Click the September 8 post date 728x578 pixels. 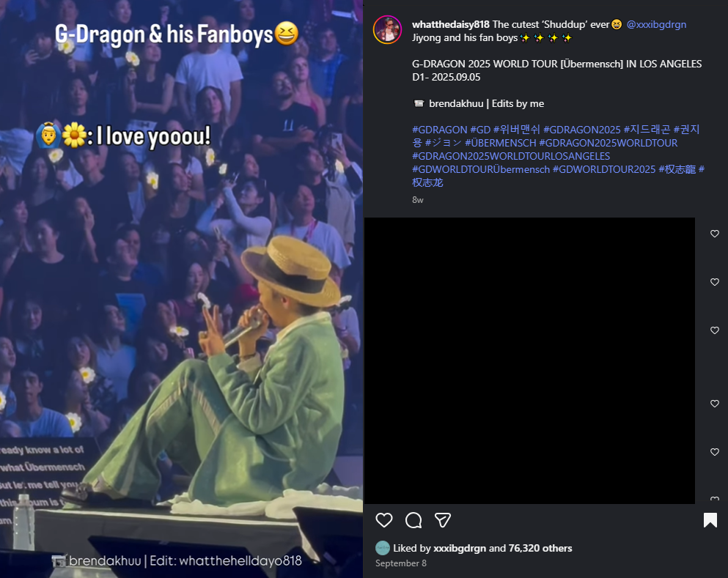coord(401,563)
